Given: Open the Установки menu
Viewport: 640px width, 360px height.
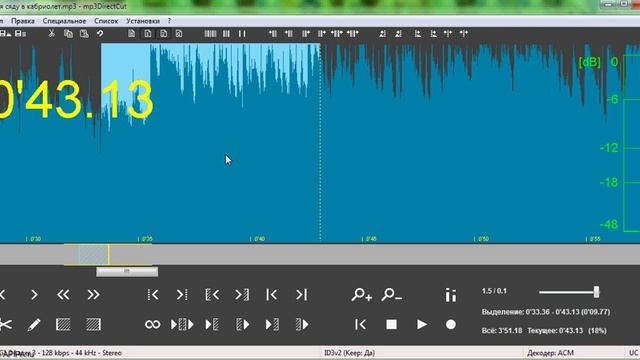Looking at the screenshot, I should point(142,21).
